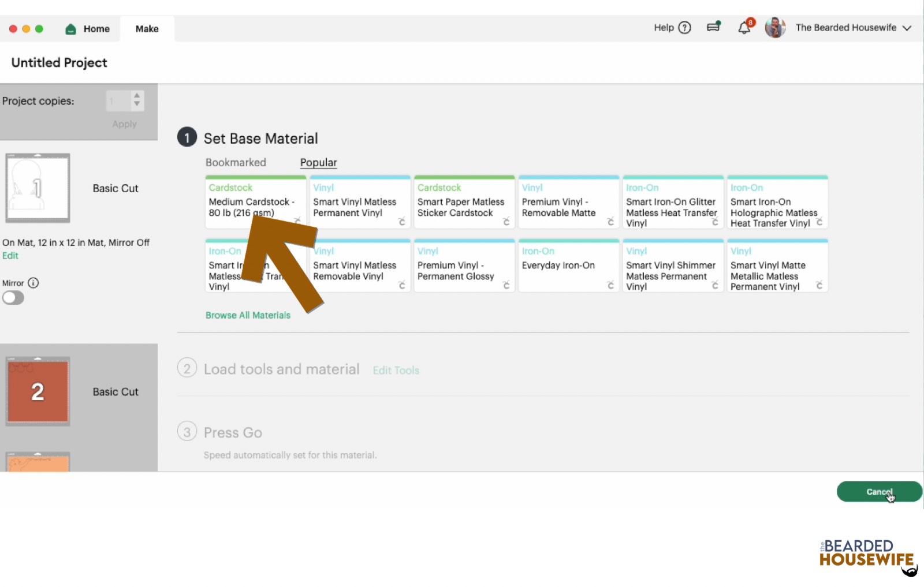The height and width of the screenshot is (587, 924).
Task: Click the green Home icon
Action: (70, 28)
